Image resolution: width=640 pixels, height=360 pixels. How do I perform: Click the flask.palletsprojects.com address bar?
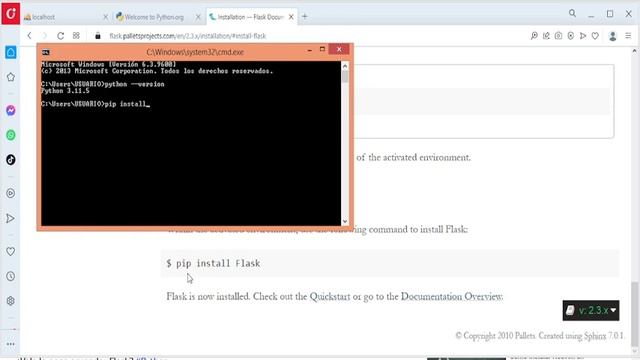(188, 36)
